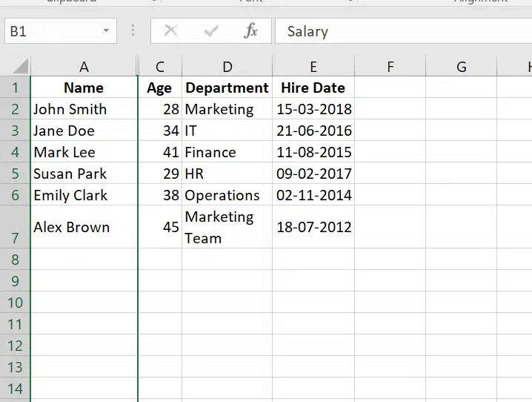The height and width of the screenshot is (402, 532).
Task: Select column E header
Action: pos(313,66)
